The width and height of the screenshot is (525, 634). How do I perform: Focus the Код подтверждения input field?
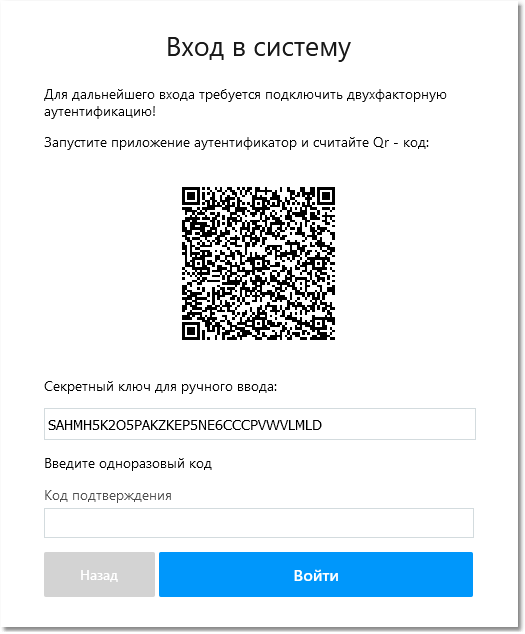(x=259, y=523)
